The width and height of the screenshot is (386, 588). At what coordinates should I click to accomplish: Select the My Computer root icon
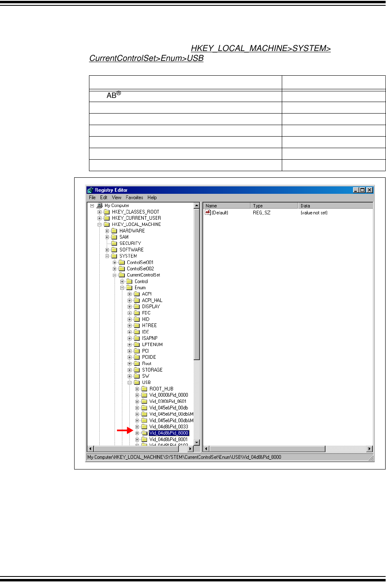tap(100, 205)
